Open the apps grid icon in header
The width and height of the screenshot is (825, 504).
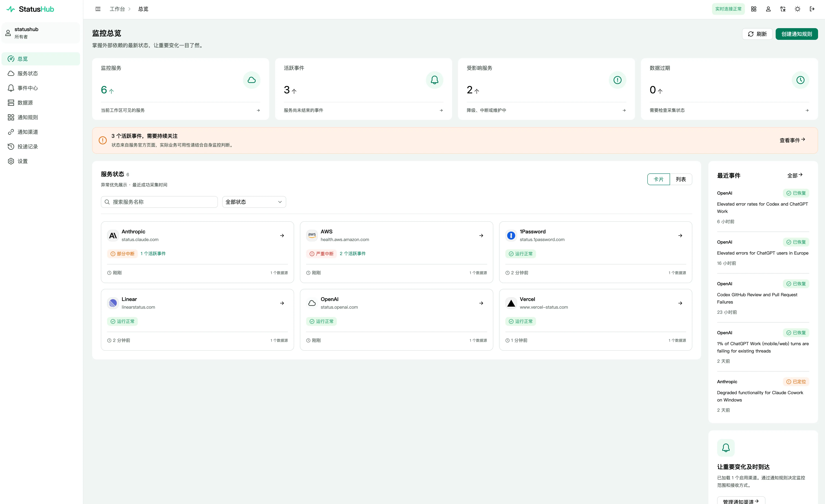pyautogui.click(x=754, y=9)
